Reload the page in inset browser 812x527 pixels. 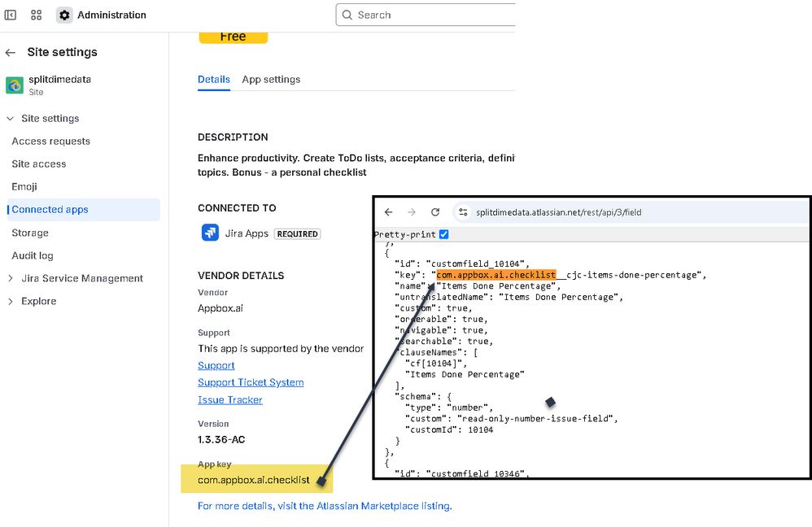pyautogui.click(x=435, y=212)
